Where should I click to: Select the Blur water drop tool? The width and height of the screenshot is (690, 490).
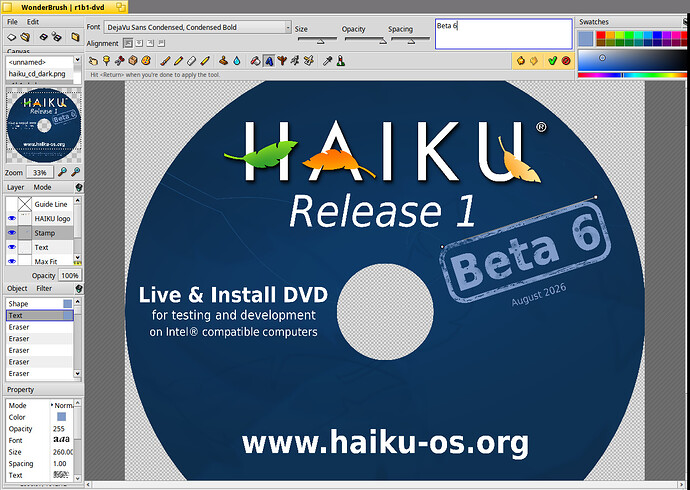click(237, 61)
